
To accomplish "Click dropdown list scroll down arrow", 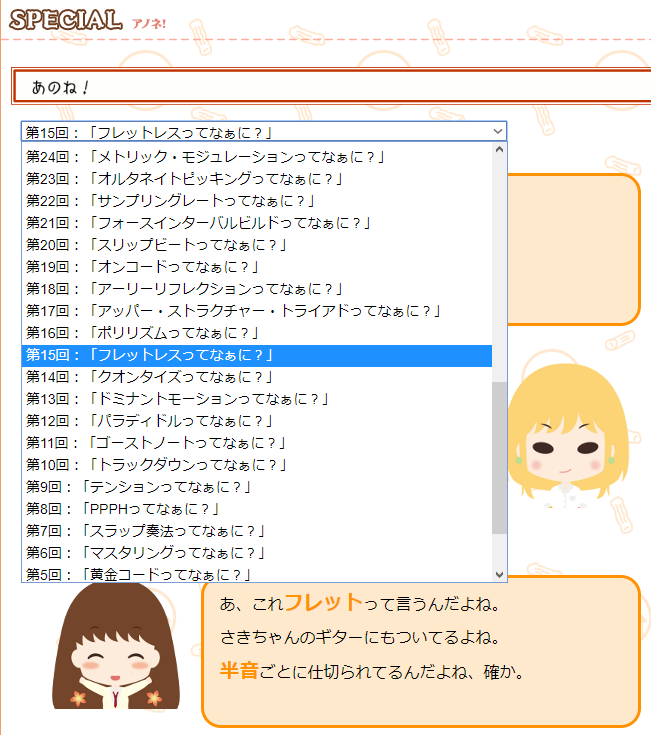I will coord(499,575).
